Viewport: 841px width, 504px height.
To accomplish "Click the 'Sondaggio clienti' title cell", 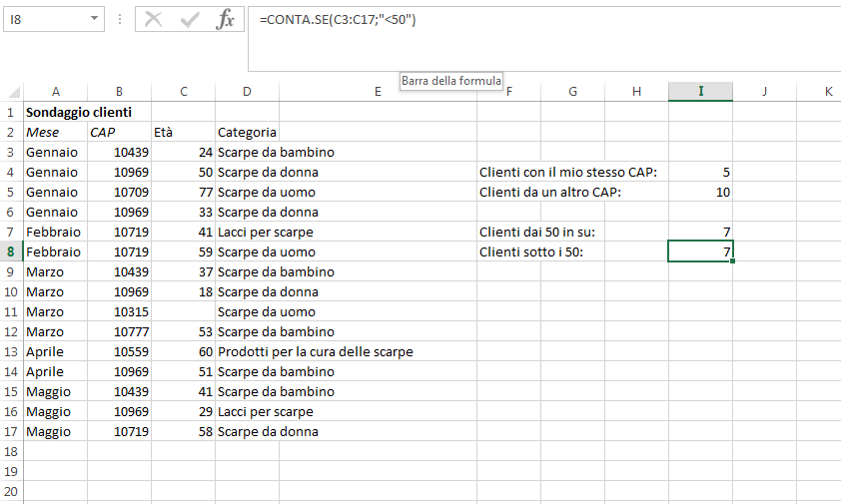I will point(79,112).
